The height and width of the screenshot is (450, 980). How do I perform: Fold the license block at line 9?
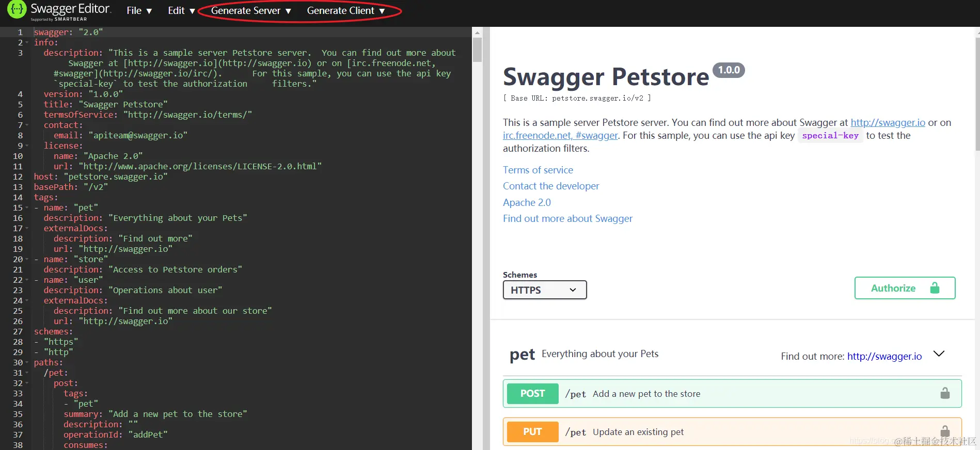27,146
